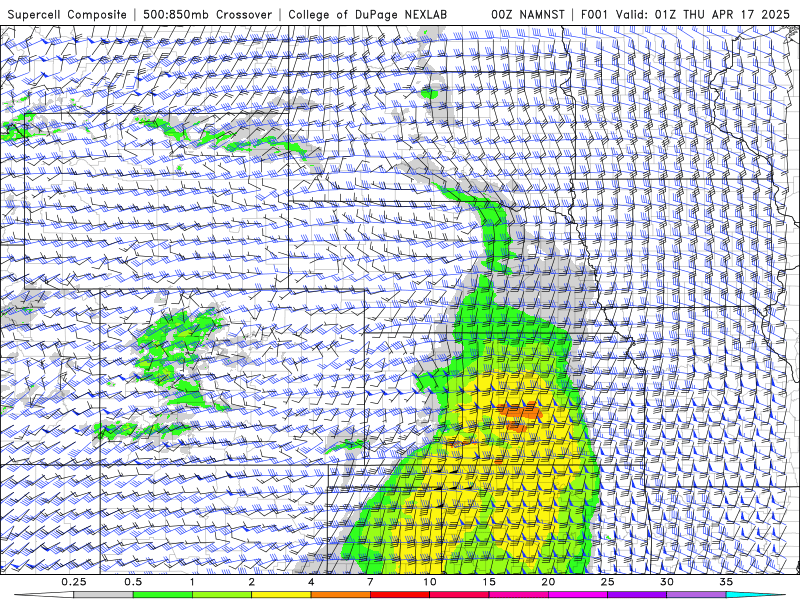Click the legend value '4'

[x=311, y=582]
